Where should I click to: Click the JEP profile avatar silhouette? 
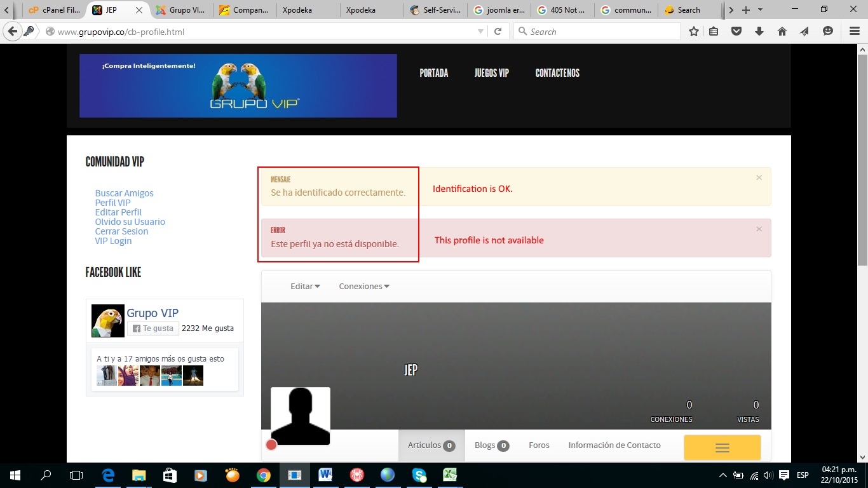coord(300,416)
